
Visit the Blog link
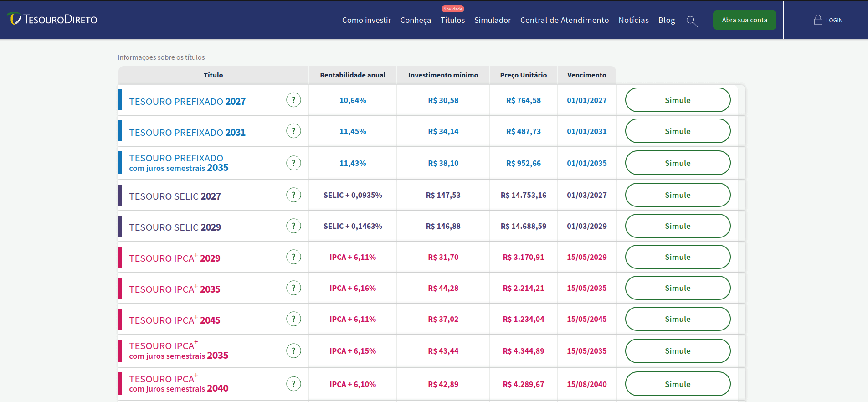click(667, 20)
